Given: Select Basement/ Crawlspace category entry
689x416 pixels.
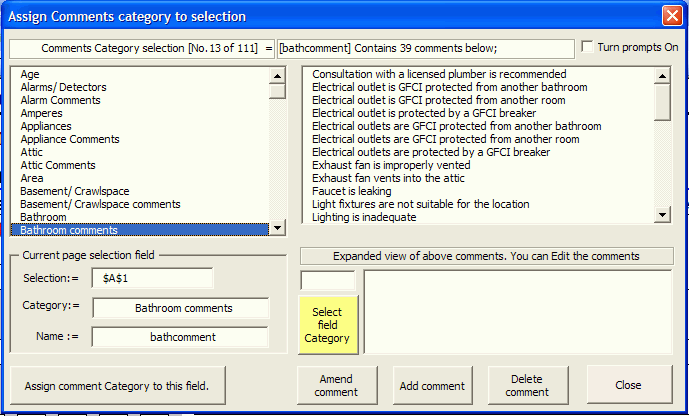Looking at the screenshot, I should pos(76,191).
